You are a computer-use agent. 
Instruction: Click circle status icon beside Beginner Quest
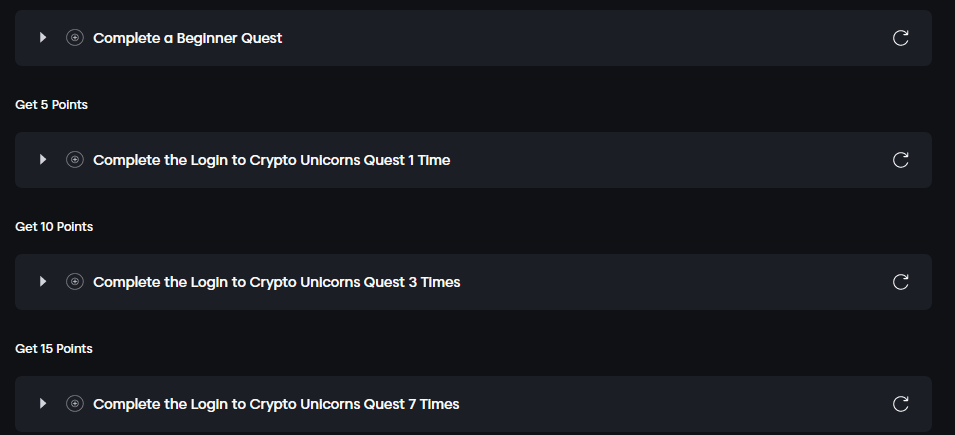[75, 38]
